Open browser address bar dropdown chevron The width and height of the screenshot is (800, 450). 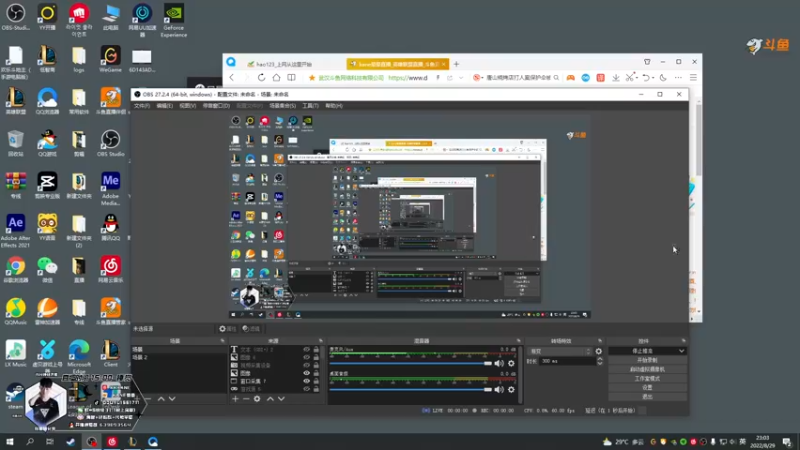click(461, 78)
